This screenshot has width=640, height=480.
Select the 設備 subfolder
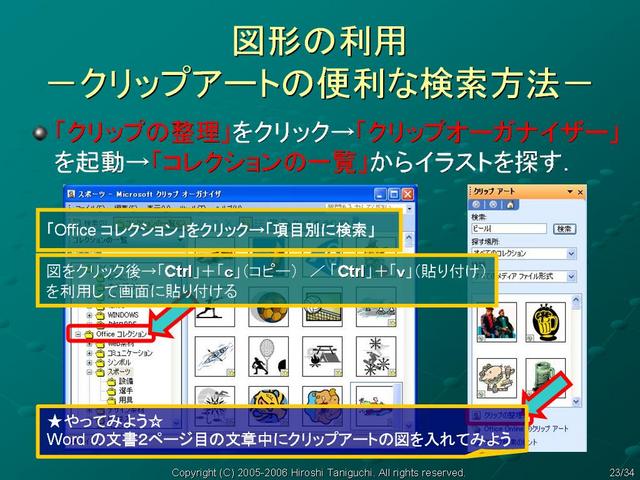126,382
